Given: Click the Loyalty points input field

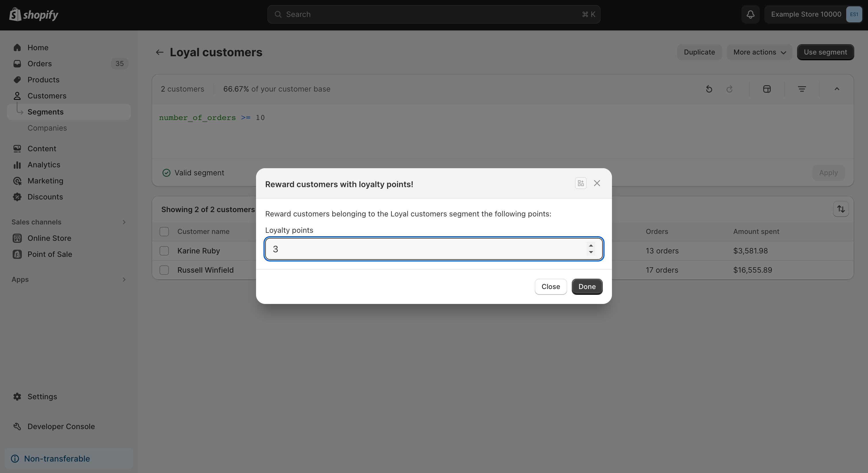Looking at the screenshot, I should point(425,249).
